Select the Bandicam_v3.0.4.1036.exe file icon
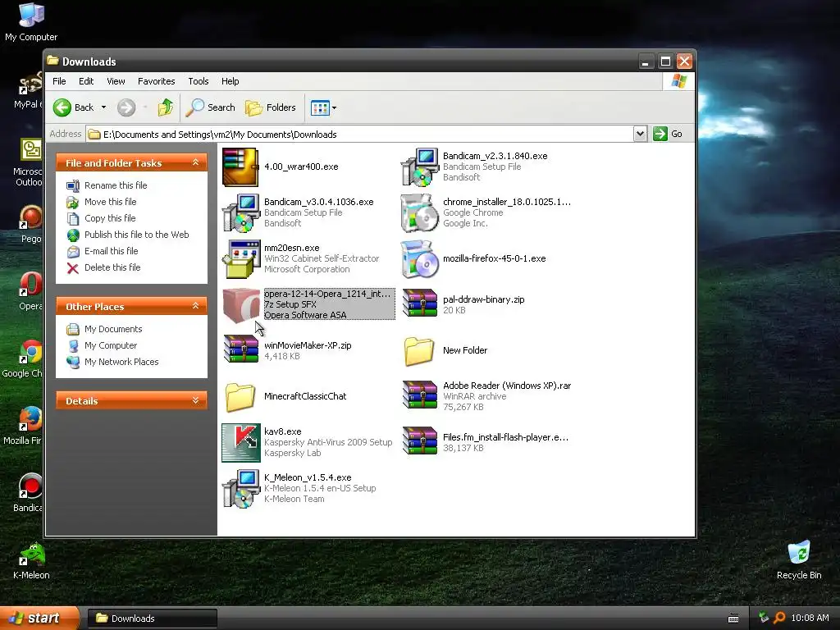 coord(240,213)
